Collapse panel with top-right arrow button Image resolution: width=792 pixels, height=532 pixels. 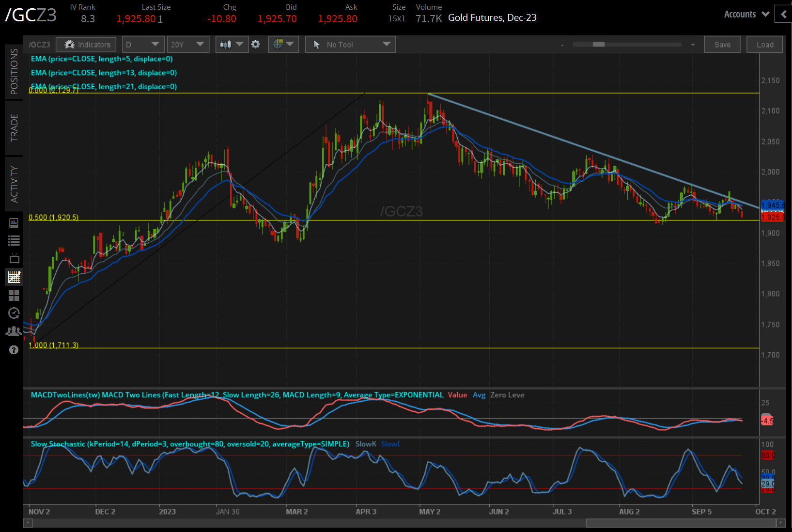pyautogui.click(x=783, y=15)
